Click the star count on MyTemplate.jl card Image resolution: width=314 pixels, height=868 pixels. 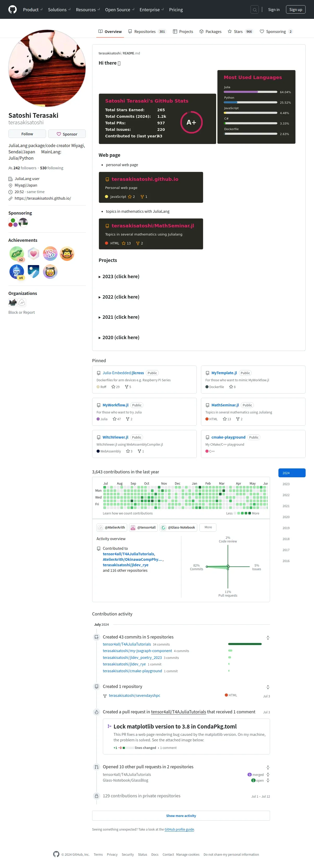click(232, 387)
